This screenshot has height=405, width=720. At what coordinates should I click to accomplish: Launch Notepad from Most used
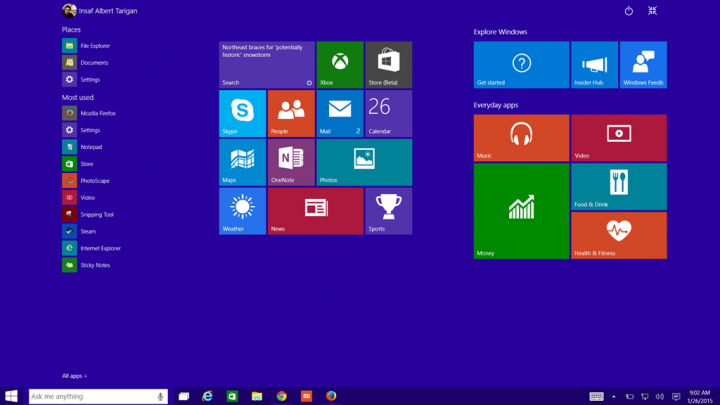tap(82, 147)
